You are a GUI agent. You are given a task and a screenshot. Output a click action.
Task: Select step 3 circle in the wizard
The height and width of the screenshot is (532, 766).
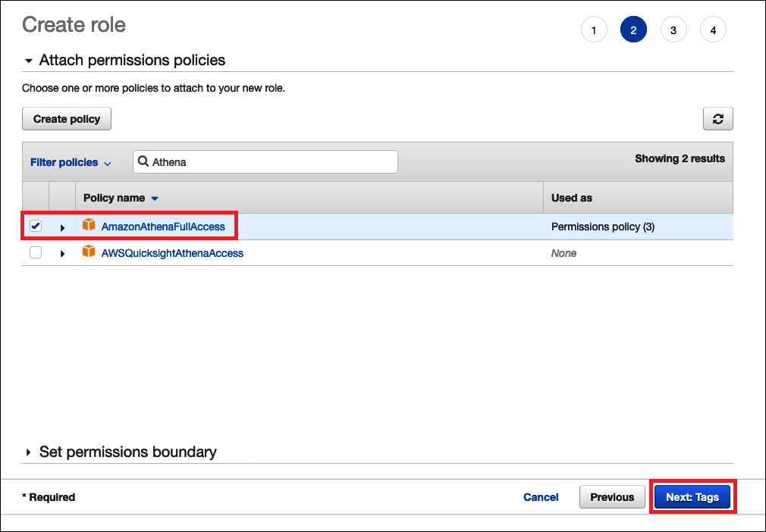[673, 29]
